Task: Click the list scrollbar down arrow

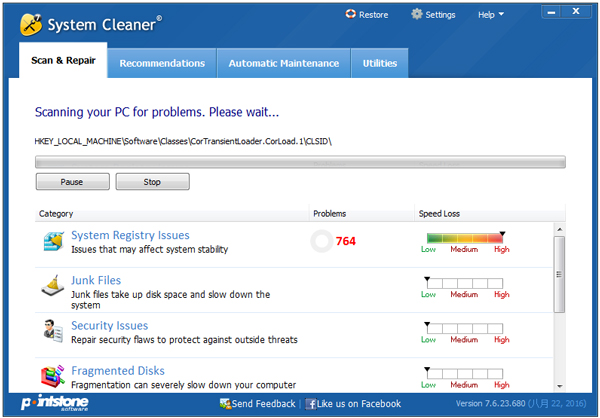Action: 559,386
